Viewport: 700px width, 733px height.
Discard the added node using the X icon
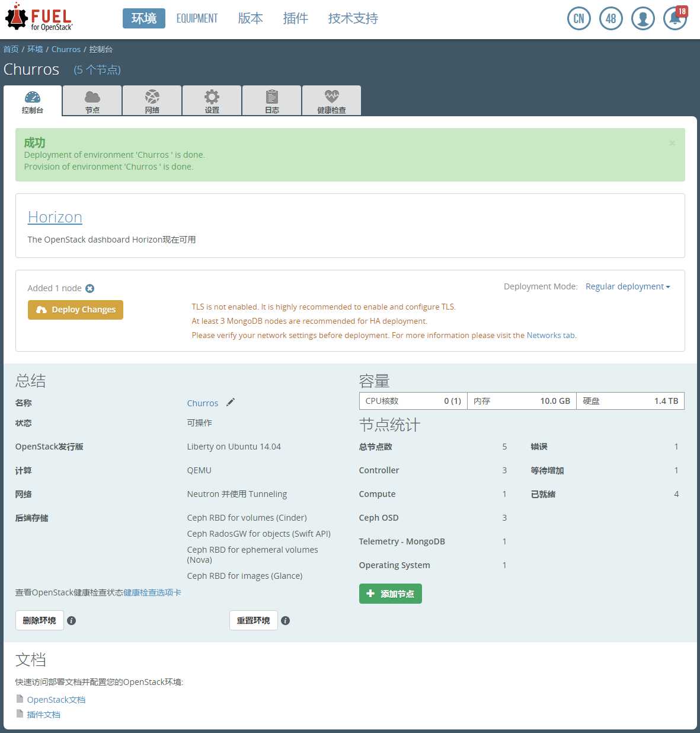[x=90, y=288]
